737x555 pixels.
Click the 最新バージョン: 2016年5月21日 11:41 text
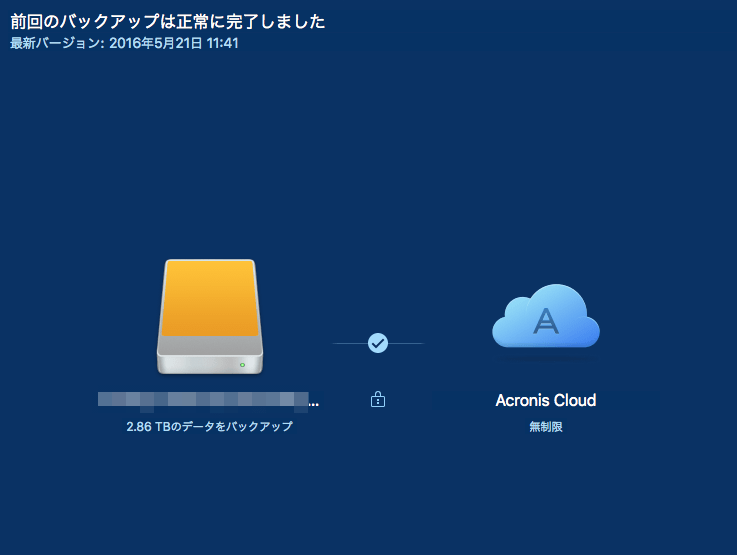tap(125, 43)
